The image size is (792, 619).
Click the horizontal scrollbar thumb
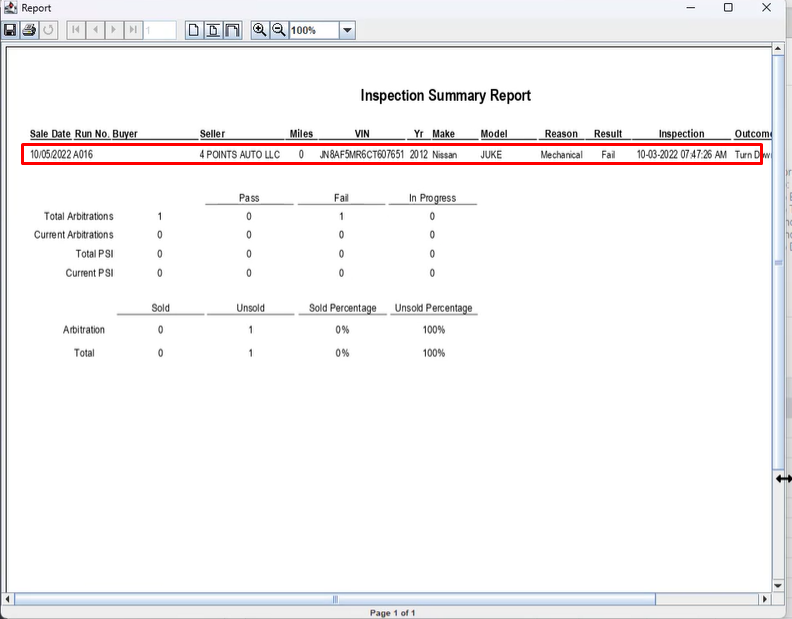pyautogui.click(x=335, y=599)
